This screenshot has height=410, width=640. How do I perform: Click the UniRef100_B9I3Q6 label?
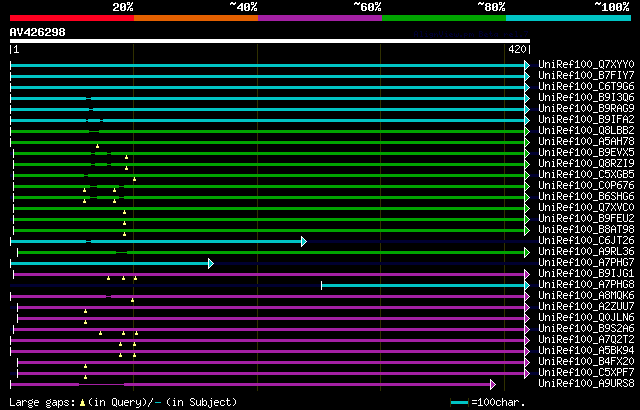coord(586,98)
